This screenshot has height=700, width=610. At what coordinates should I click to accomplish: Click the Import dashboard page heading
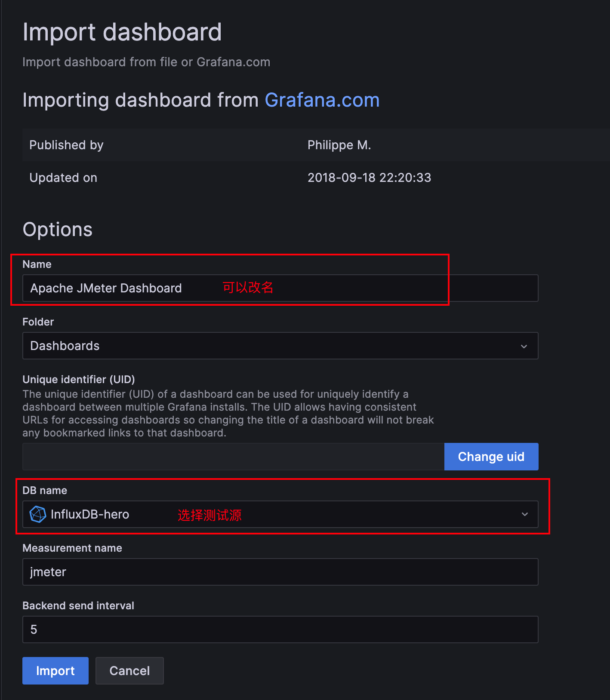(122, 32)
